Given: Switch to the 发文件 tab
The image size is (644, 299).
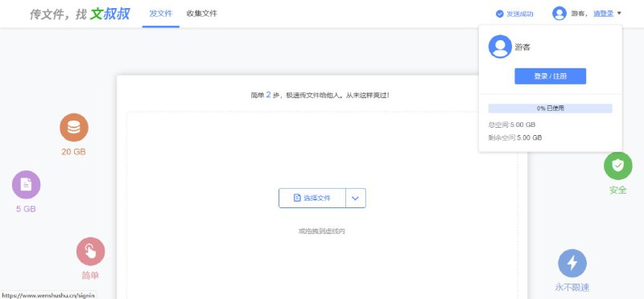Looking at the screenshot, I should pos(160,14).
